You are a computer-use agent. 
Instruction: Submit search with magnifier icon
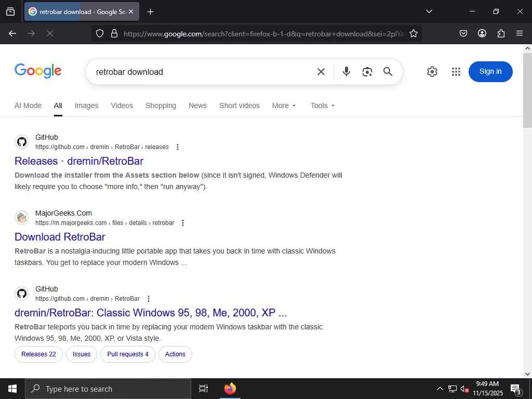coord(388,72)
